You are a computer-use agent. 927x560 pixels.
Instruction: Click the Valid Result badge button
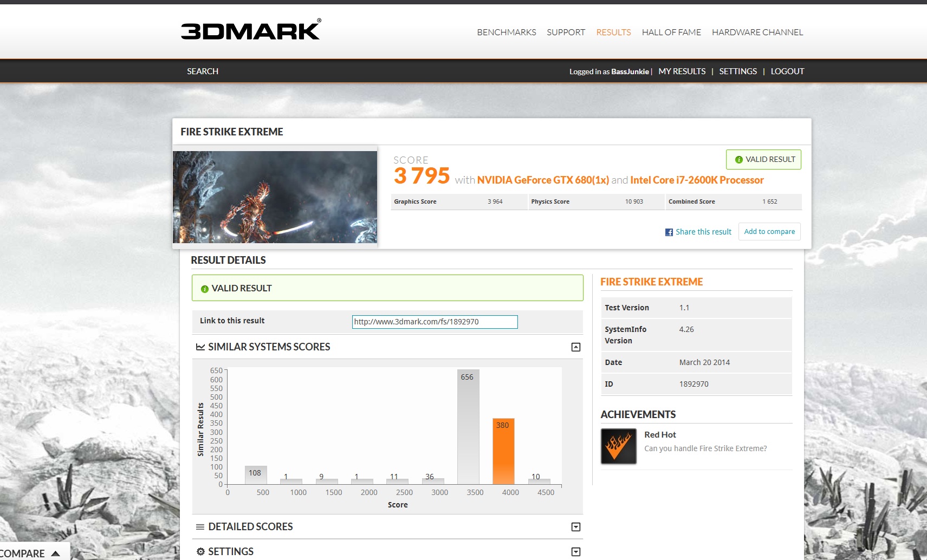763,159
